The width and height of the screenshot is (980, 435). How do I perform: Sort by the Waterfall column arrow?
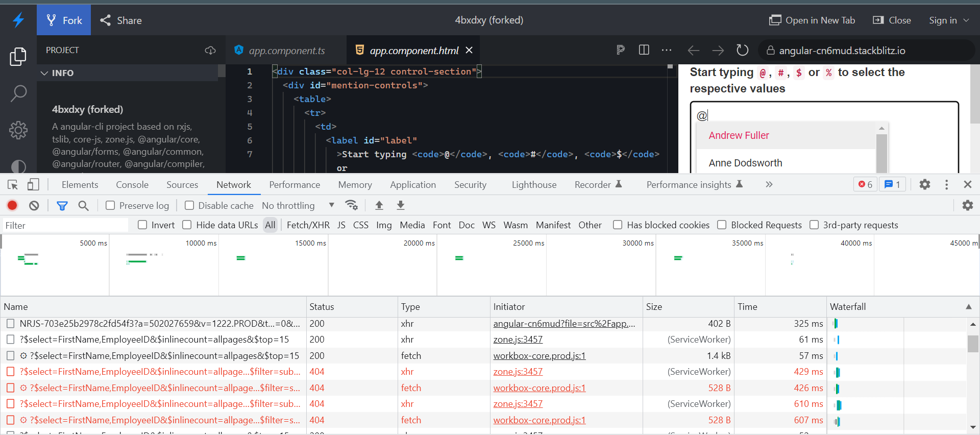(x=968, y=306)
